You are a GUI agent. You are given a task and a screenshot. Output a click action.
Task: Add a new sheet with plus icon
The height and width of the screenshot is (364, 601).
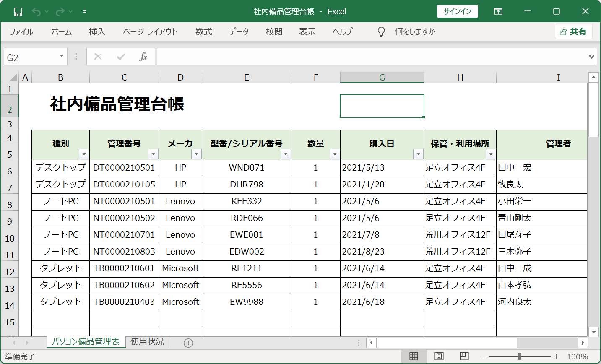(188, 343)
